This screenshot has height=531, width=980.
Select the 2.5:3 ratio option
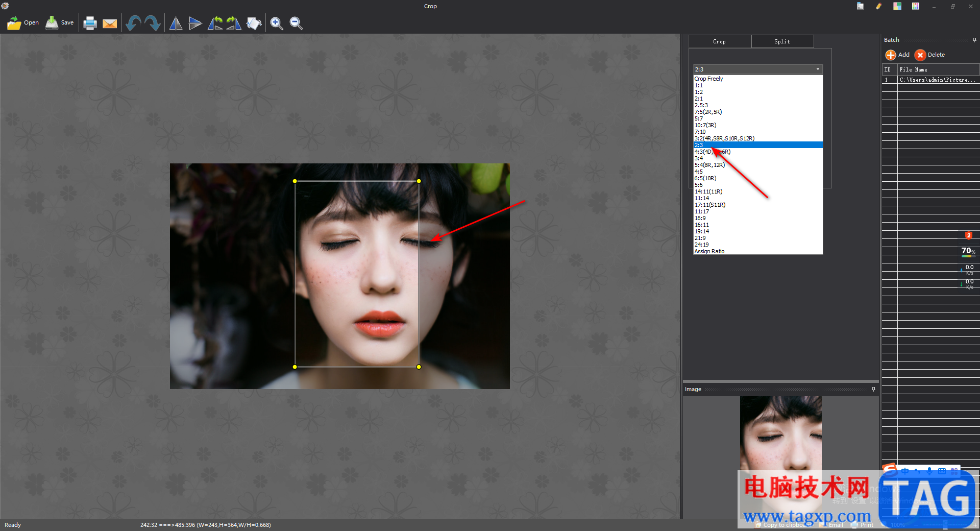758,105
